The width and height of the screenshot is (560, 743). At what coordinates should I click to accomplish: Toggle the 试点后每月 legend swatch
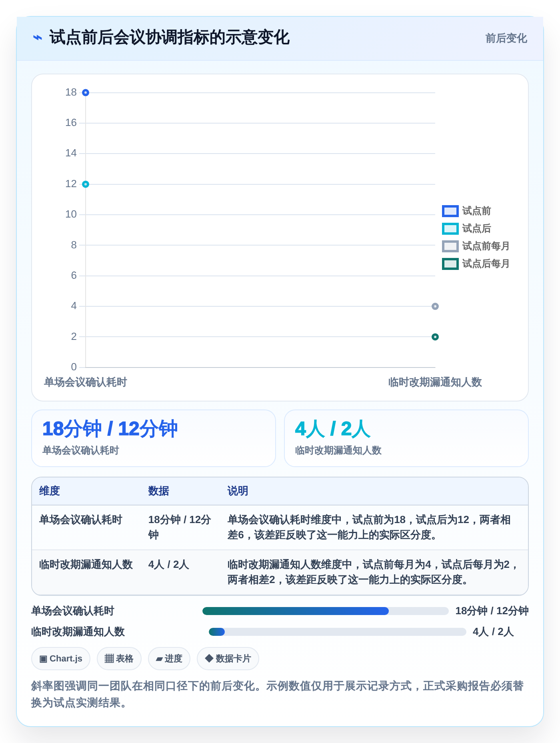pos(450,264)
